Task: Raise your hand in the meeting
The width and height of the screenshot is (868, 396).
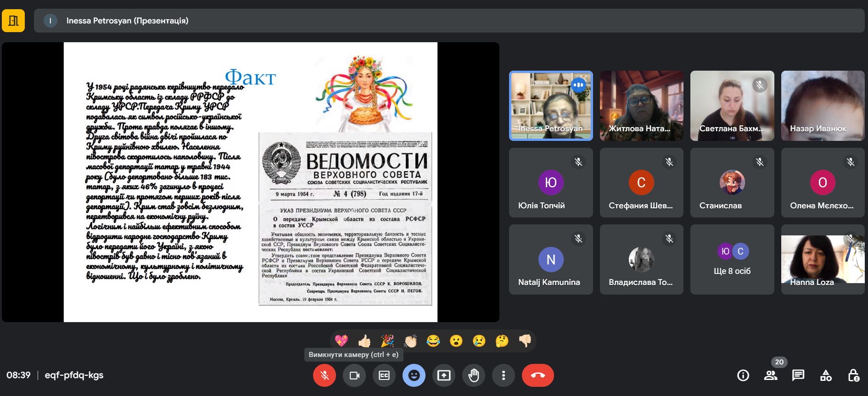Action: point(474,375)
